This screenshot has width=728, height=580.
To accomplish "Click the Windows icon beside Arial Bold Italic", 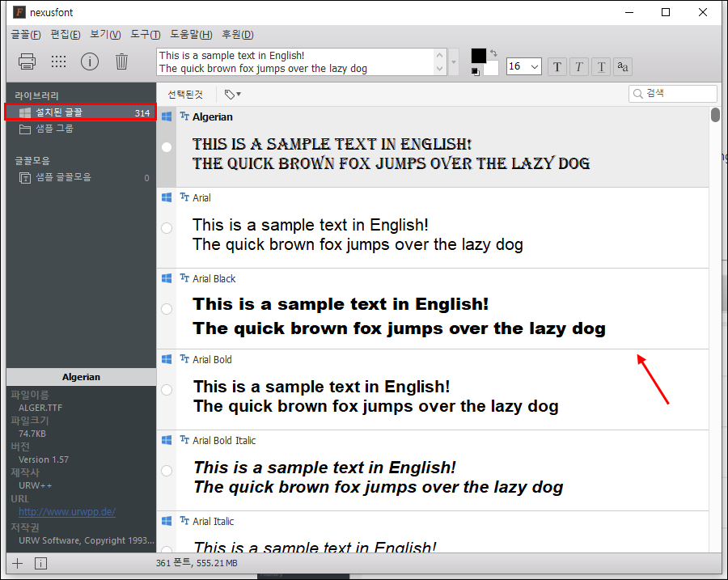I will (x=166, y=440).
